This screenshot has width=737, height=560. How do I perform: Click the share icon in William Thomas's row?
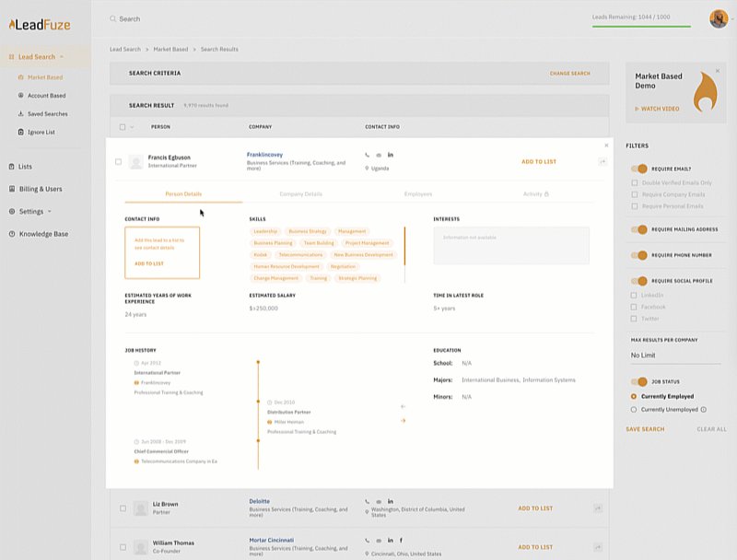[598, 547]
